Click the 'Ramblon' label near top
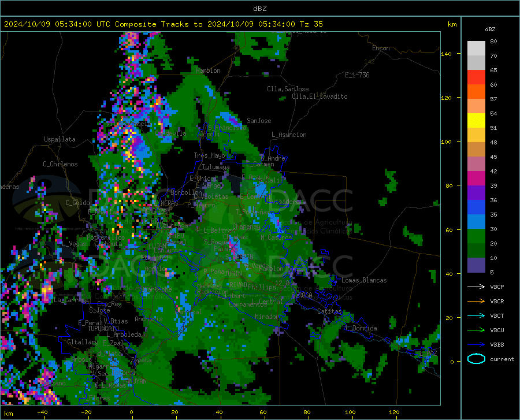The image size is (520, 420). click(x=208, y=70)
